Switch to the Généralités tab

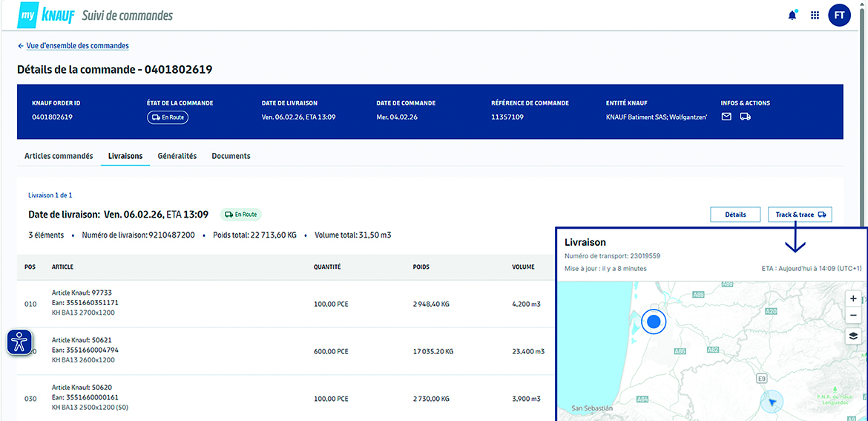tap(177, 156)
